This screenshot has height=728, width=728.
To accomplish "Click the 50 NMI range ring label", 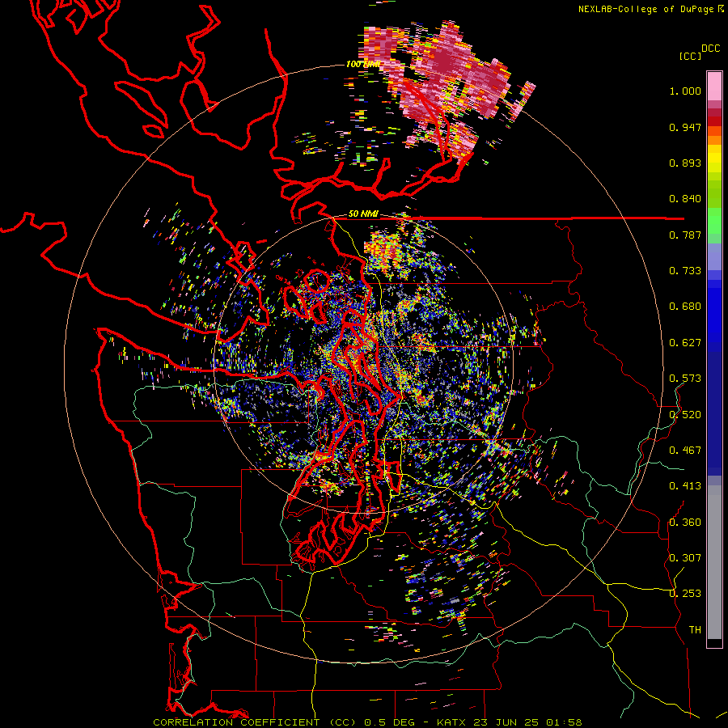I will tap(363, 214).
